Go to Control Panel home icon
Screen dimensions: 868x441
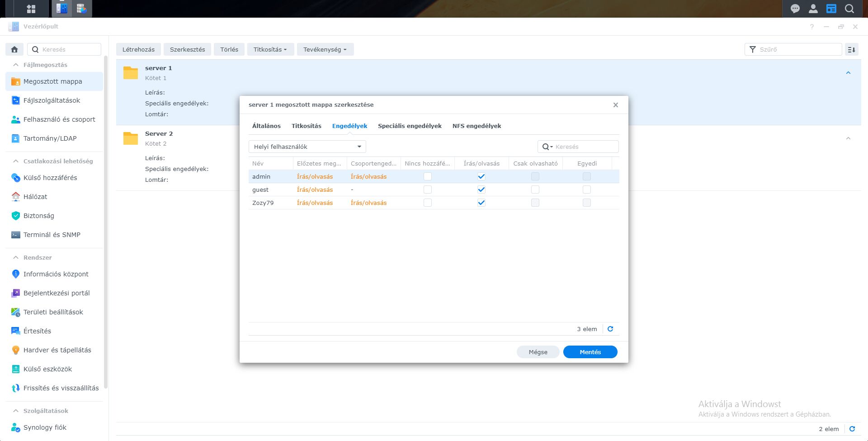pyautogui.click(x=14, y=49)
